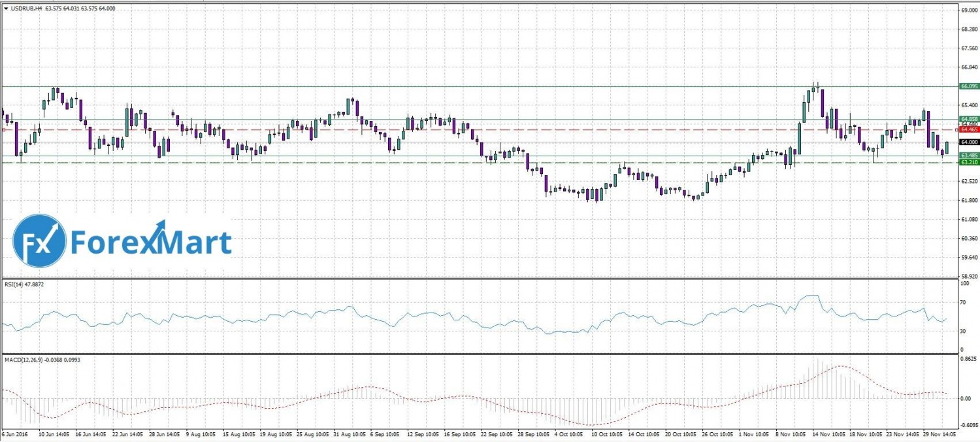Image resolution: width=980 pixels, height=442 pixels.
Task: Open the dropdown arrow beside USDRUB,H4
Action: pyautogui.click(x=6, y=8)
